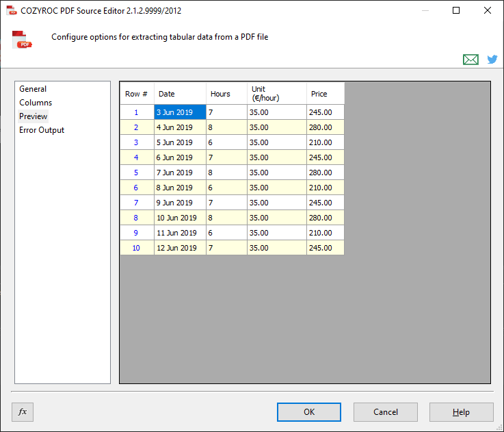Open Help for the editor
This screenshot has width=504, height=432.
(x=461, y=412)
